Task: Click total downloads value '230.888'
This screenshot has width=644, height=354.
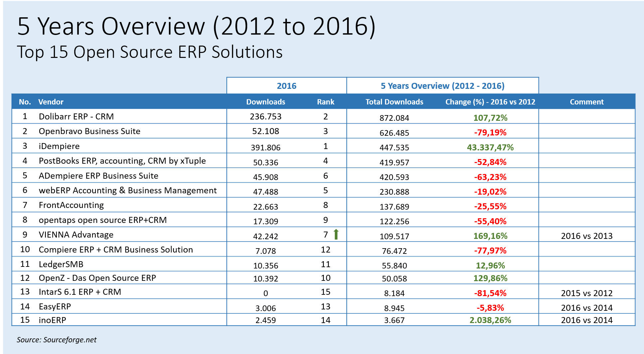Action: (x=394, y=192)
